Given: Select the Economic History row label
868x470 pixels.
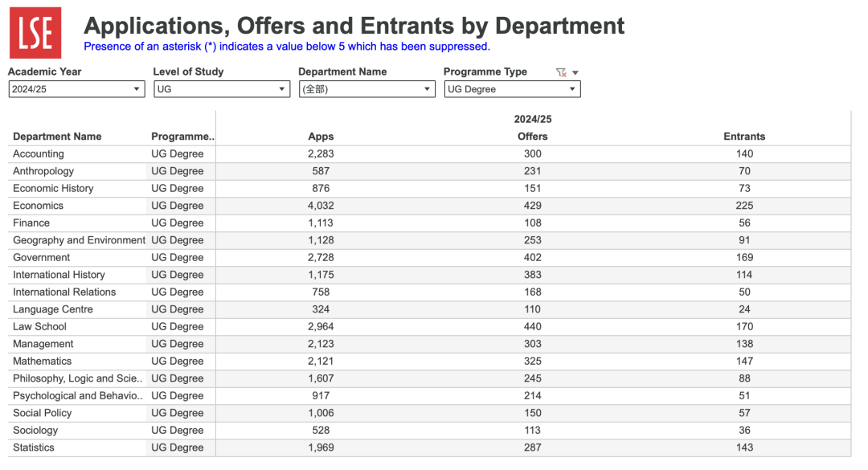Looking at the screenshot, I should [x=53, y=188].
